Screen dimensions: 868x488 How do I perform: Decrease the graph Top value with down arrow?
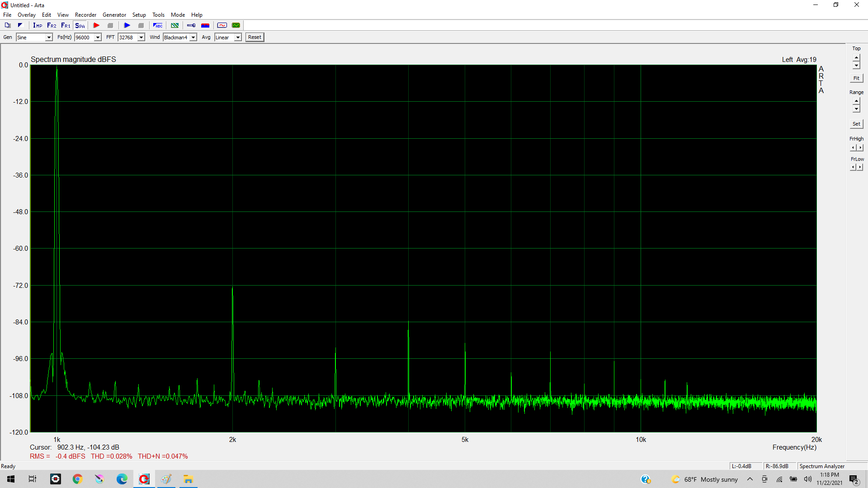tap(856, 66)
